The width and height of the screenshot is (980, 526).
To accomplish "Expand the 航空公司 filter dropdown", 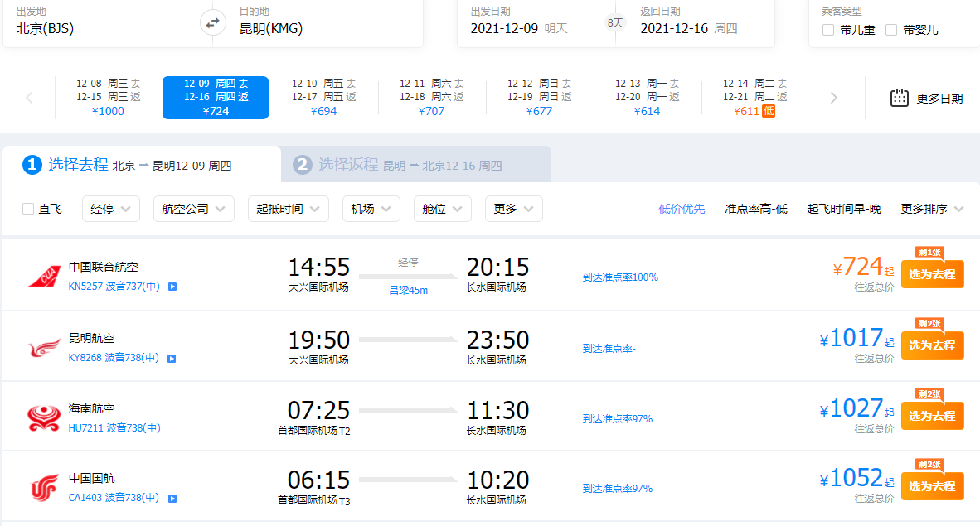I will tap(194, 209).
